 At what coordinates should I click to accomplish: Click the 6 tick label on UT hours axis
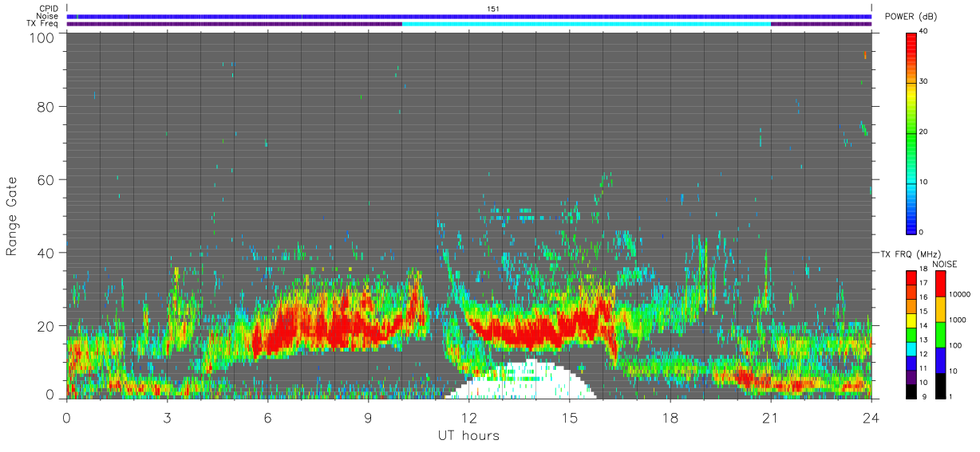tap(268, 417)
